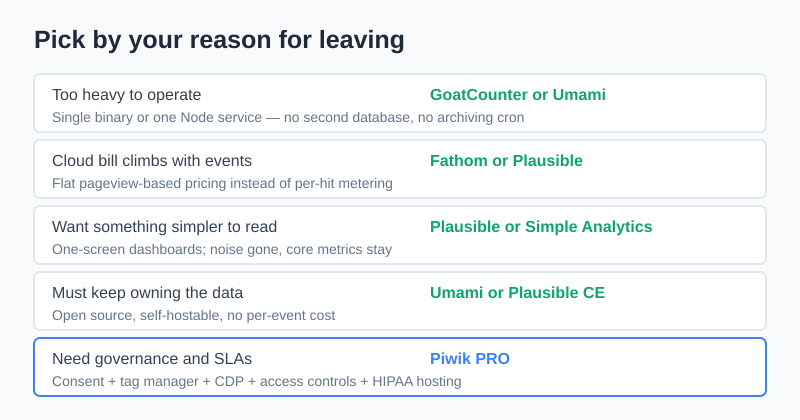Open the Umami or Plausible CE recommendation
This screenshot has height=420, width=800.
(517, 292)
